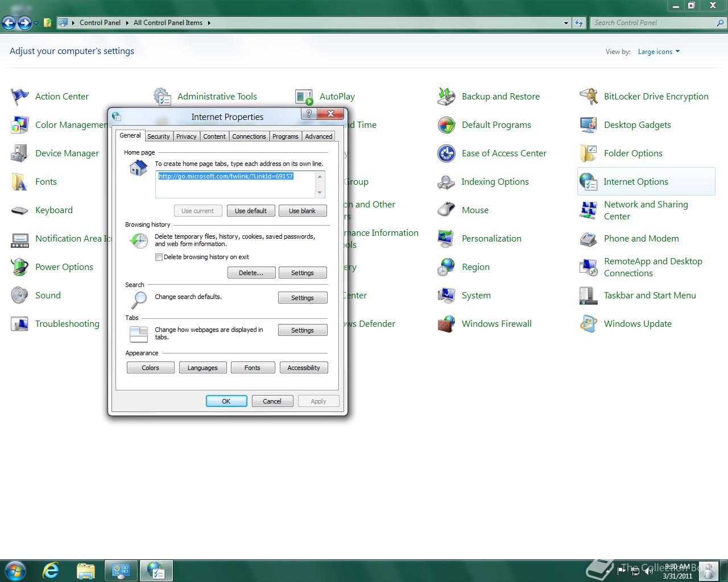
Task: Open the Sound speaker icon
Action: pos(20,296)
